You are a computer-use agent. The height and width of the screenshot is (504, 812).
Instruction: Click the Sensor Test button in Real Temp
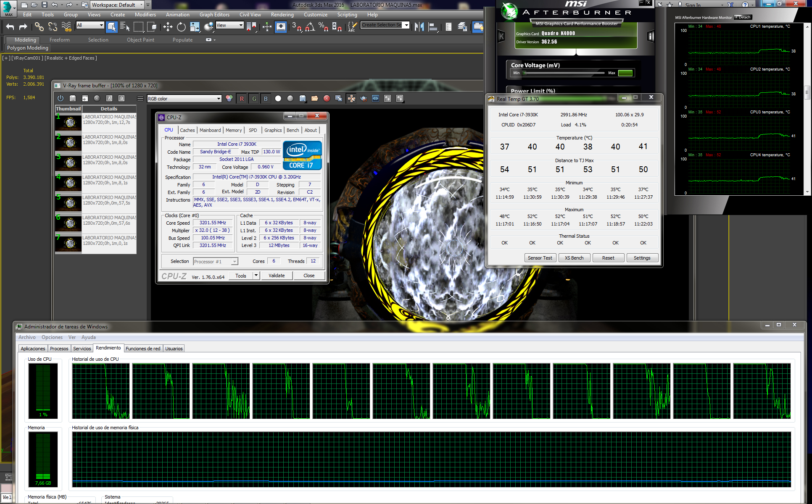point(540,258)
